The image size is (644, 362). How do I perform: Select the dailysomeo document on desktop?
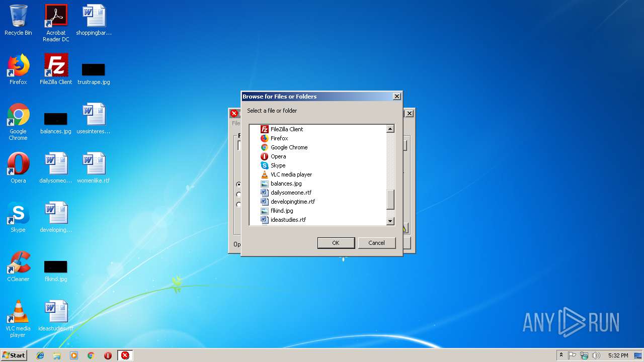coord(56,168)
